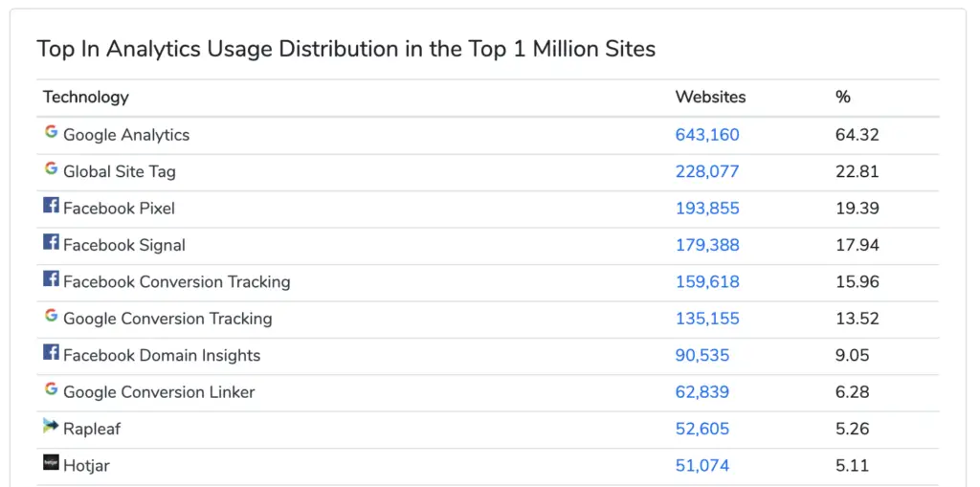Click the black Hotjar logo icon
Screen dimensions: 980x487
[52, 463]
